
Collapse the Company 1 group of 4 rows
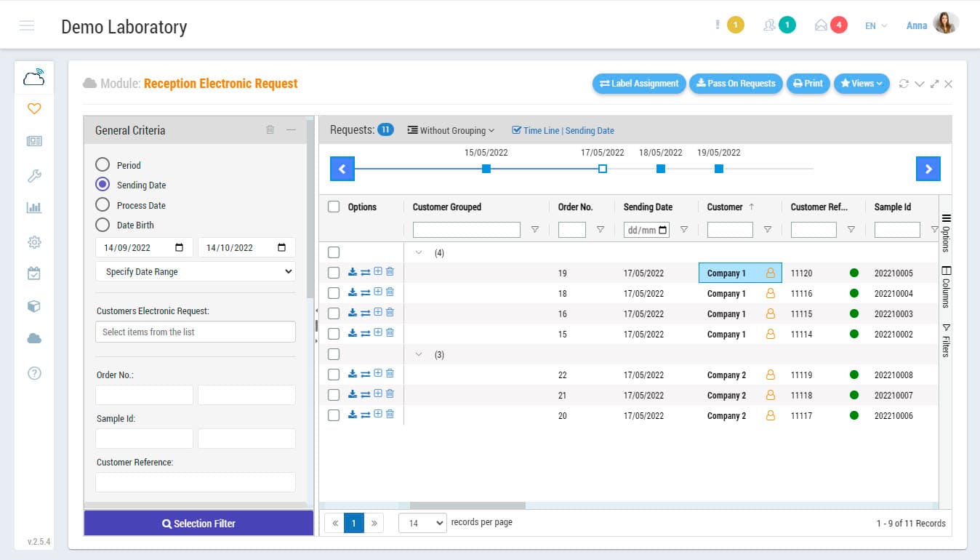click(418, 252)
